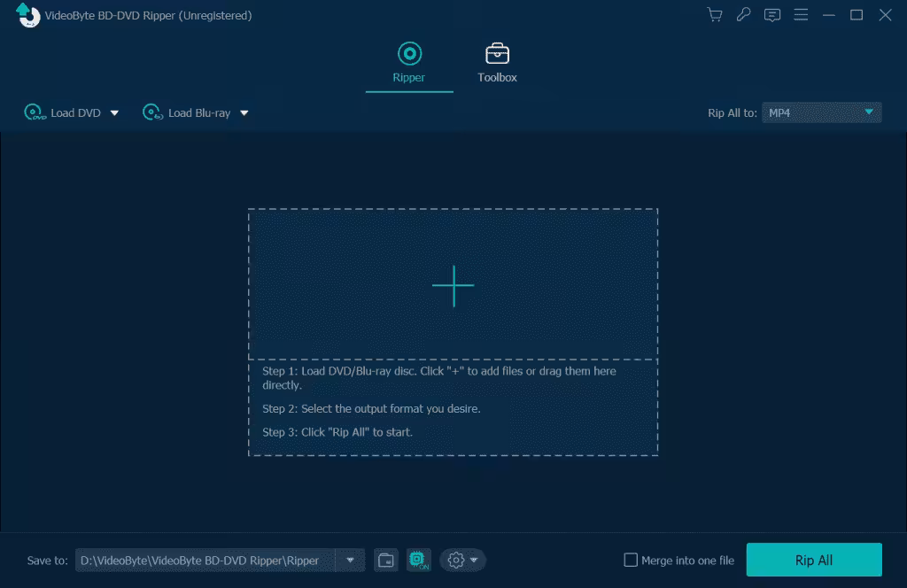Click the 'Step 1: Load DVD/Blu-ray disc' text
The width and height of the screenshot is (907, 588).
coord(439,378)
